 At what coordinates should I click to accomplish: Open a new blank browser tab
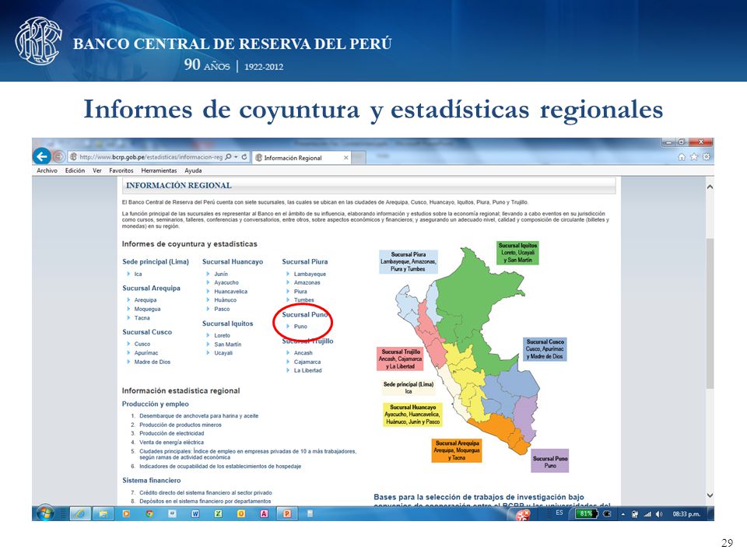click(x=359, y=158)
